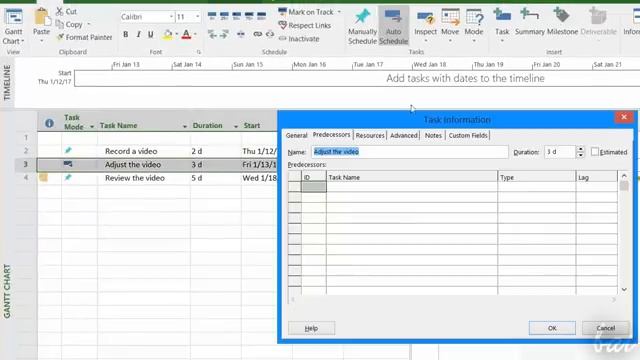Click first predecessor ID cell
This screenshot has width=640, height=360.
click(x=313, y=187)
